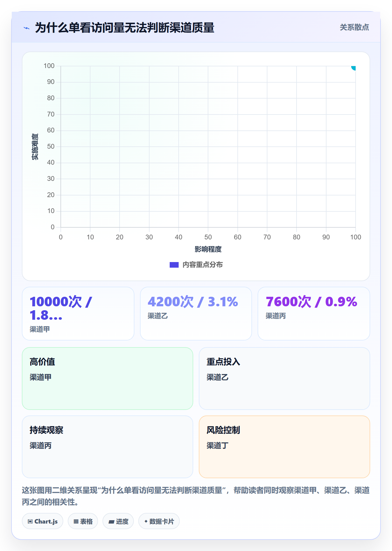Click the 50 tick label on x-axis

[208, 237]
